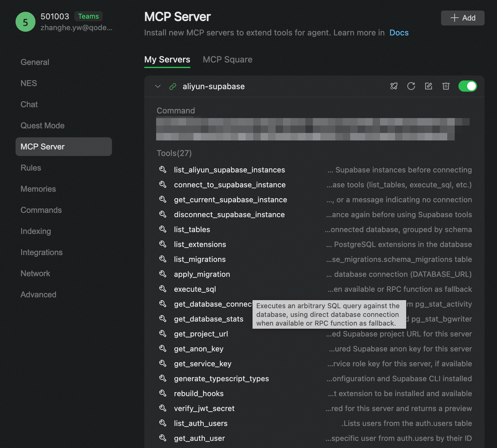Click the tool icon for list_tables
This screenshot has height=448, width=497.
coord(163,229)
